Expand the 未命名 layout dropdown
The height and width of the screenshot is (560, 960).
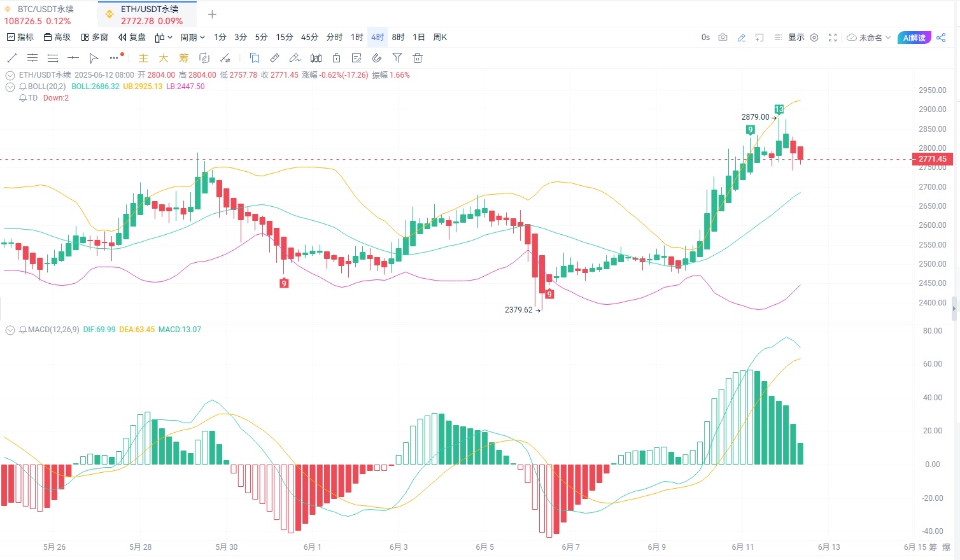[x=868, y=38]
